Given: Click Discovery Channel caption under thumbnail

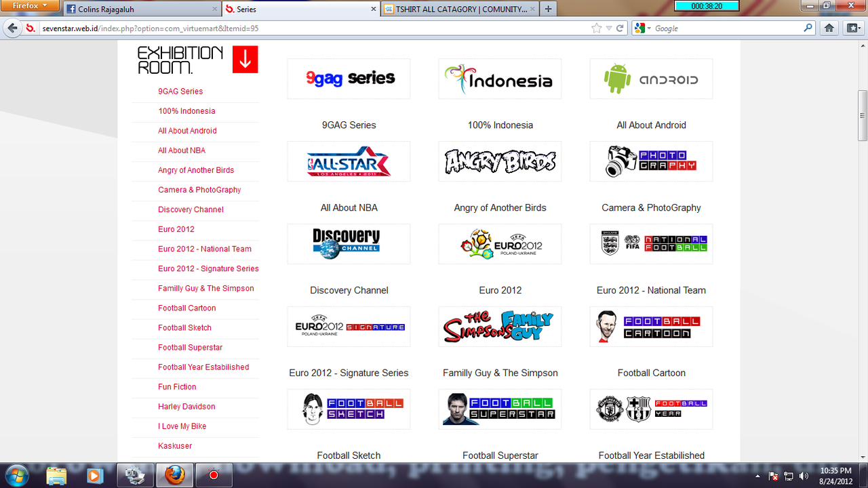Looking at the screenshot, I should [x=349, y=290].
